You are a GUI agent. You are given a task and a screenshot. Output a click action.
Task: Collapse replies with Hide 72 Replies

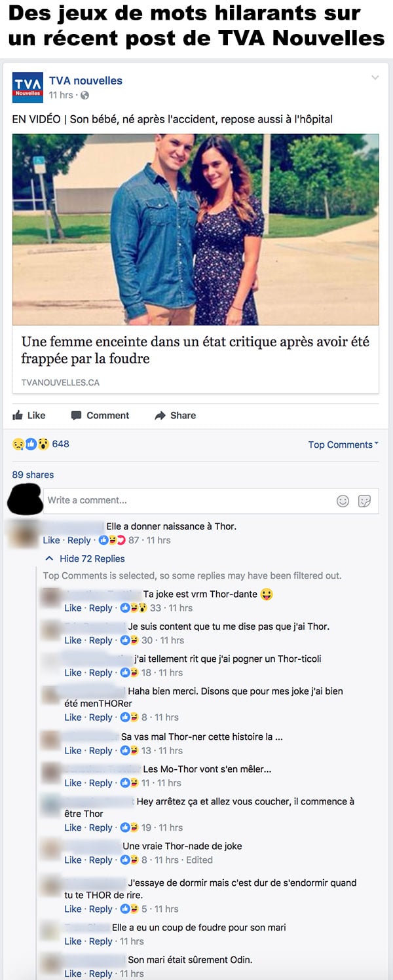pos(85,558)
